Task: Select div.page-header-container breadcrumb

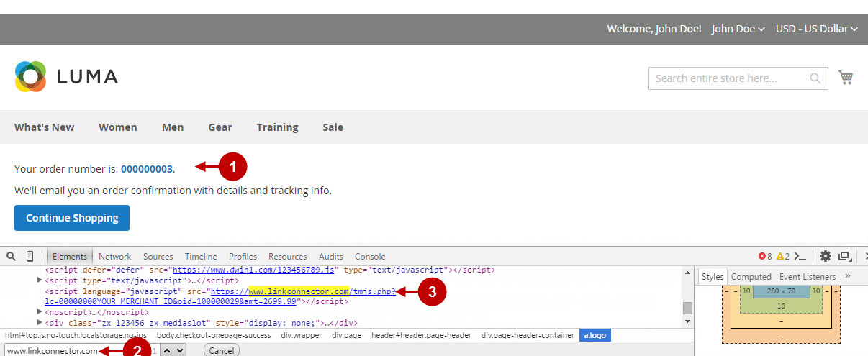Action: coord(528,335)
